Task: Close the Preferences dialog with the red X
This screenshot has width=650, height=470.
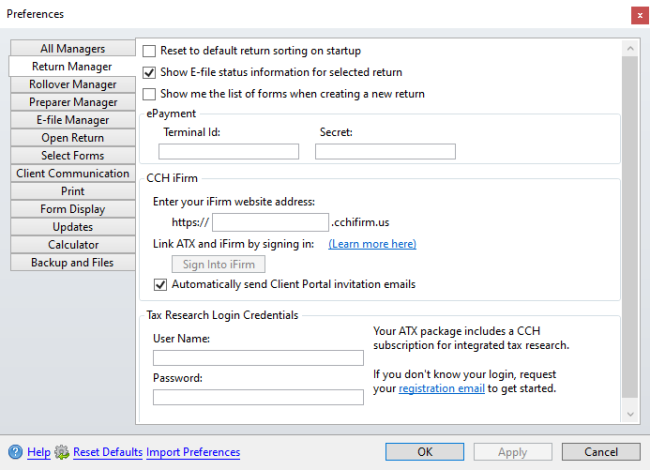Action: click(x=640, y=15)
